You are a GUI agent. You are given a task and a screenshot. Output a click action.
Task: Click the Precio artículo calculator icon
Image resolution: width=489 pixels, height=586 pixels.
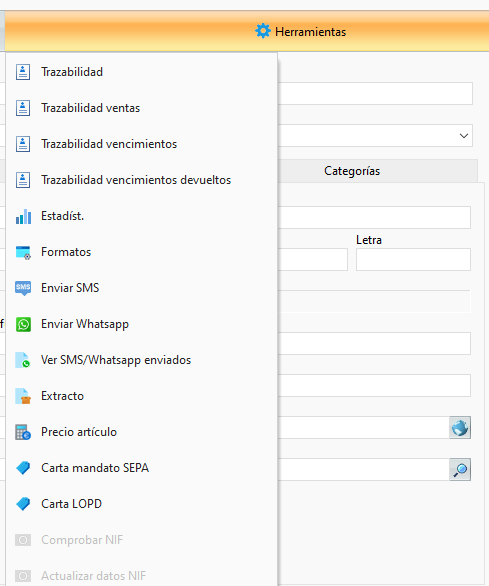coord(23,432)
